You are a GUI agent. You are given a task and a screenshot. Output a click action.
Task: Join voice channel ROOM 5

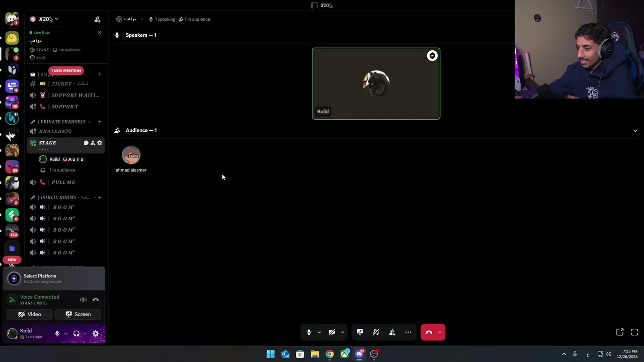coord(65,252)
